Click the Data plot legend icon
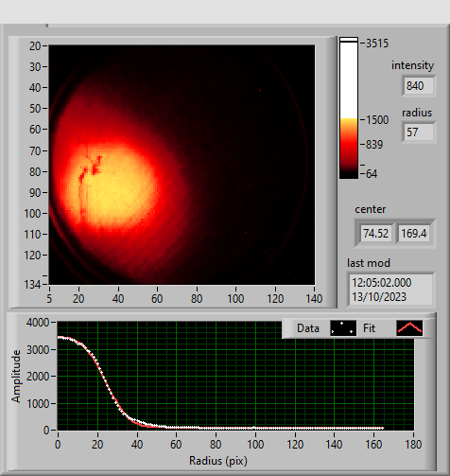Image resolution: width=450 pixels, height=476 pixels. click(343, 328)
